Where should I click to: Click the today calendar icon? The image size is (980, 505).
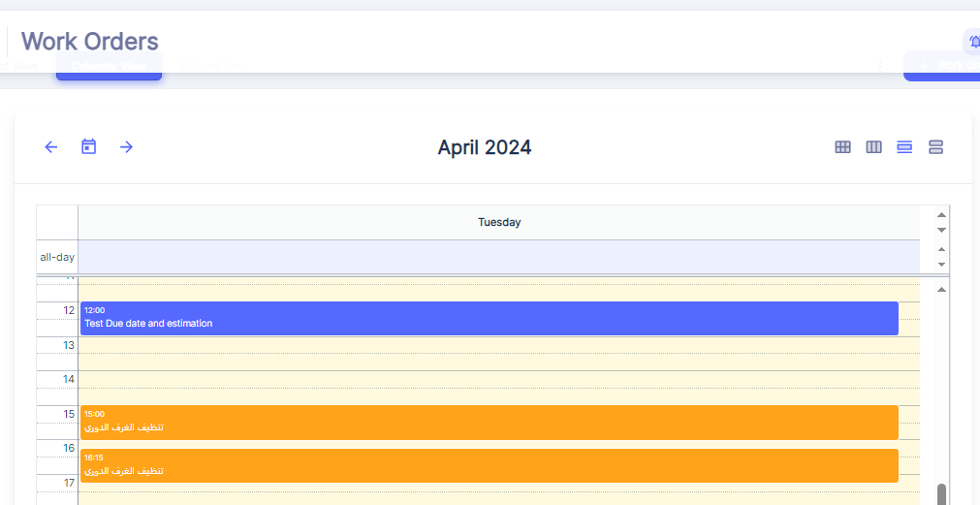coord(88,147)
